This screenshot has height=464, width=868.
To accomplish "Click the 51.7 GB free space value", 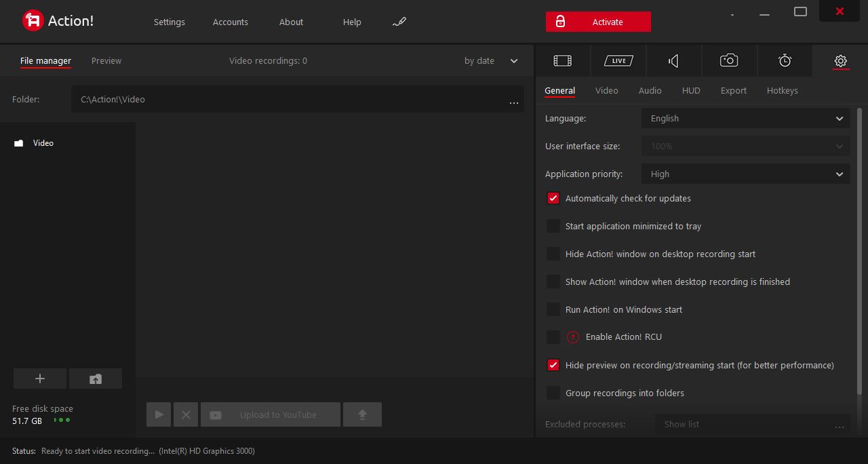I will pos(27,421).
